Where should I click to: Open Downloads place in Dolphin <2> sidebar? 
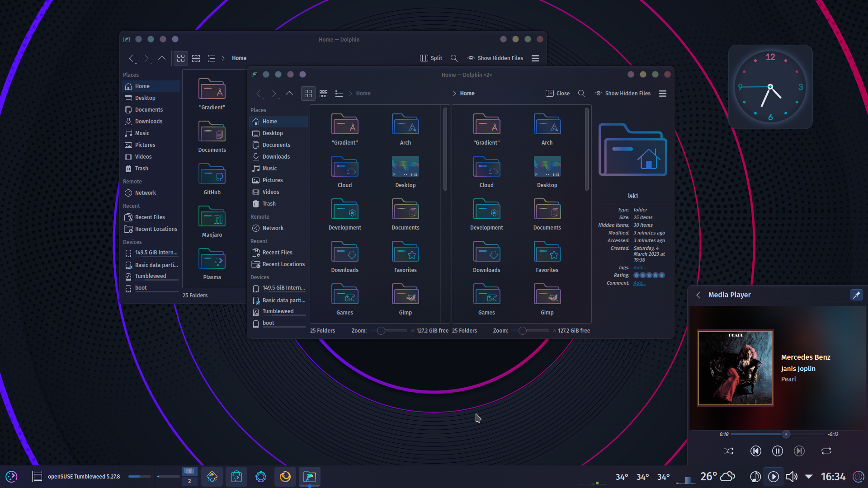(278, 157)
